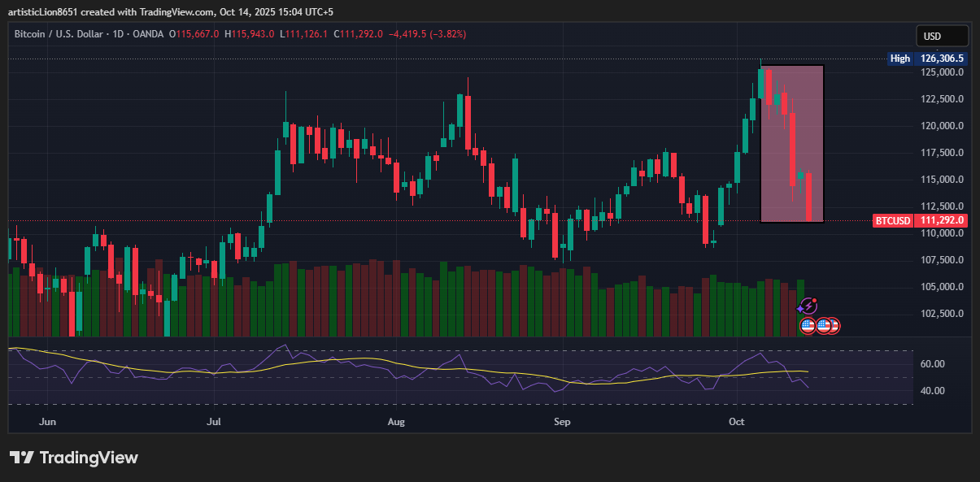Image resolution: width=980 pixels, height=482 pixels.
Task: Click the Jul label on the time axis
Action: click(214, 422)
